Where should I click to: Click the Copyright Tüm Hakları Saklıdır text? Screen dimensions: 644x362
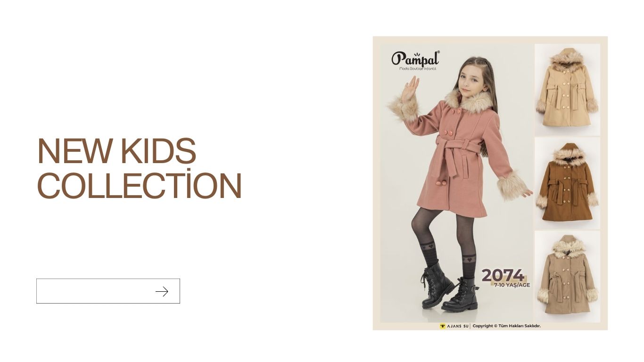506,326
